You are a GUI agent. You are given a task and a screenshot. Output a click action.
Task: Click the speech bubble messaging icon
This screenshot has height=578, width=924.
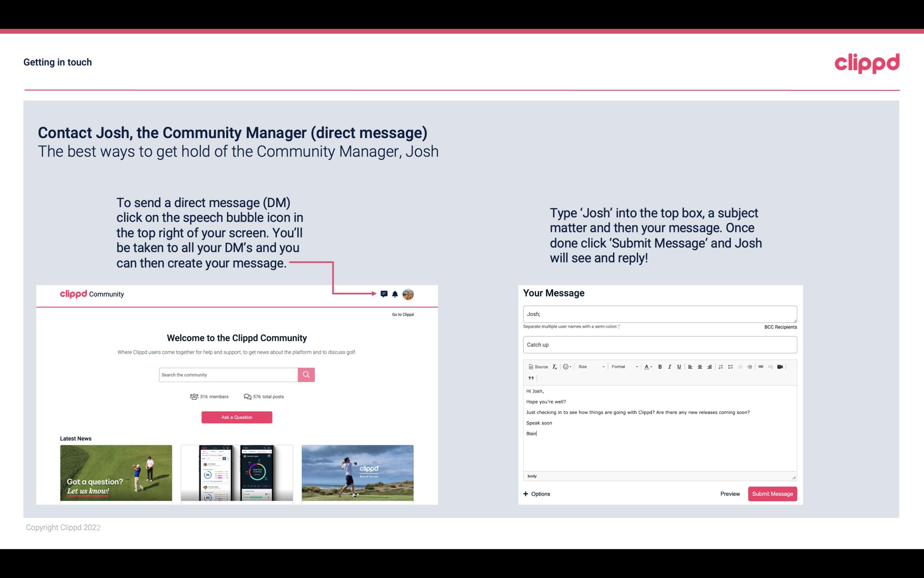(x=384, y=294)
